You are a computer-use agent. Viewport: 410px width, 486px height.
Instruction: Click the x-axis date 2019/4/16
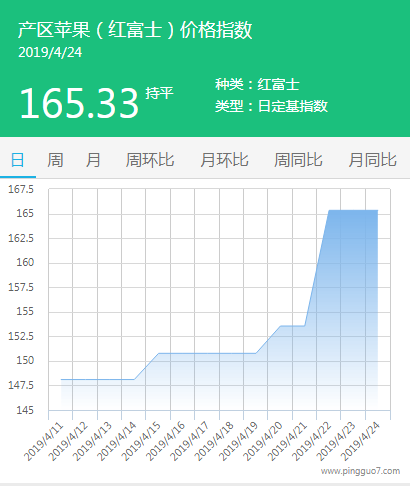tap(165, 442)
